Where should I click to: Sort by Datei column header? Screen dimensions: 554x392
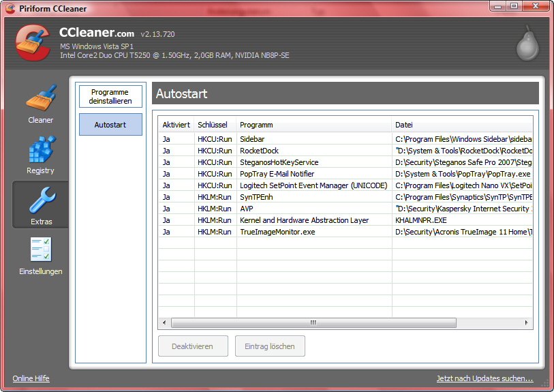click(x=404, y=125)
